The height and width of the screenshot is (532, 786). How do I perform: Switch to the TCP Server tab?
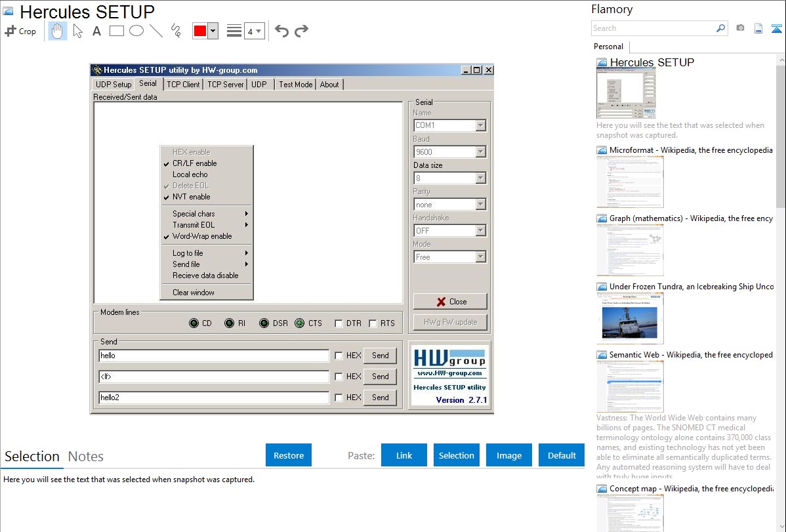226,84
